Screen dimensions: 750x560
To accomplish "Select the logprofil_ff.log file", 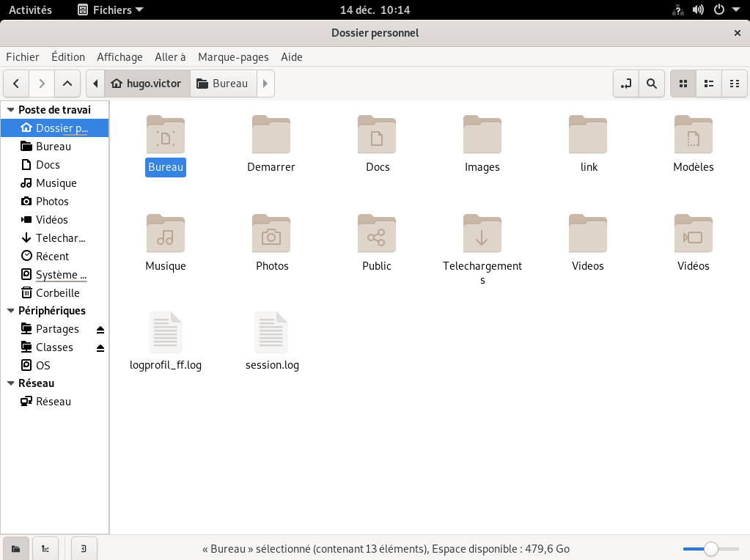I will coord(166,342).
